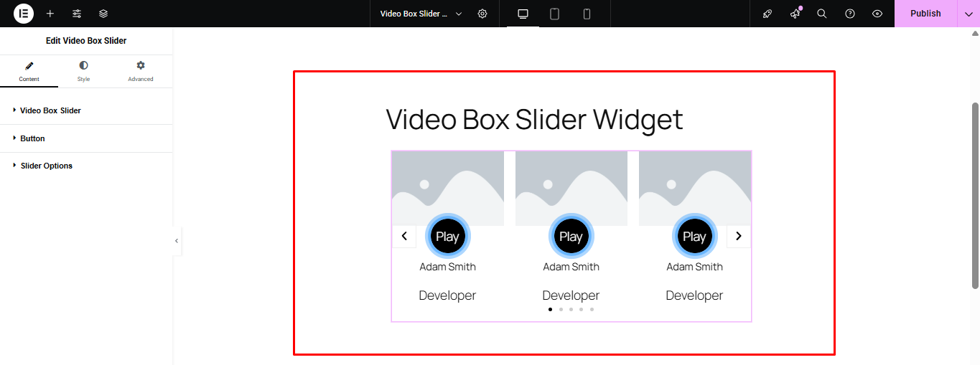Switch to Desktop device view
The height and width of the screenshot is (365, 980).
pyautogui.click(x=523, y=14)
